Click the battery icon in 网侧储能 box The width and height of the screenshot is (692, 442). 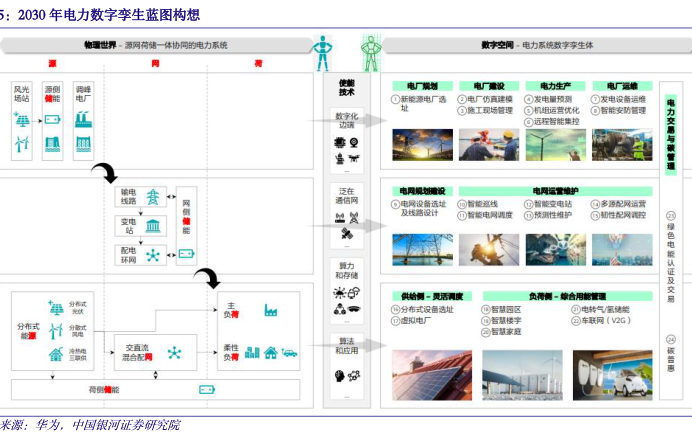coord(186,254)
